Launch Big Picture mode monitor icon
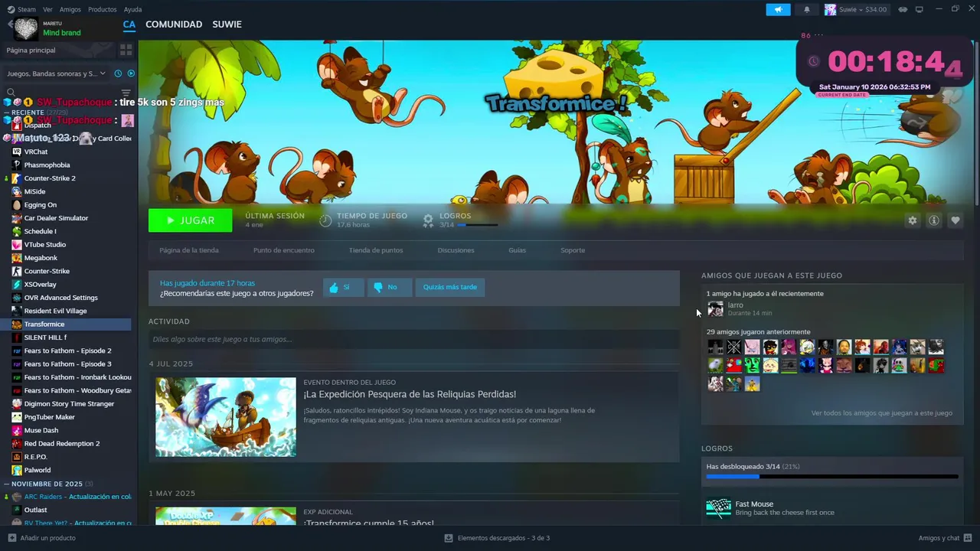Image resolution: width=980 pixels, height=551 pixels. 920,9
